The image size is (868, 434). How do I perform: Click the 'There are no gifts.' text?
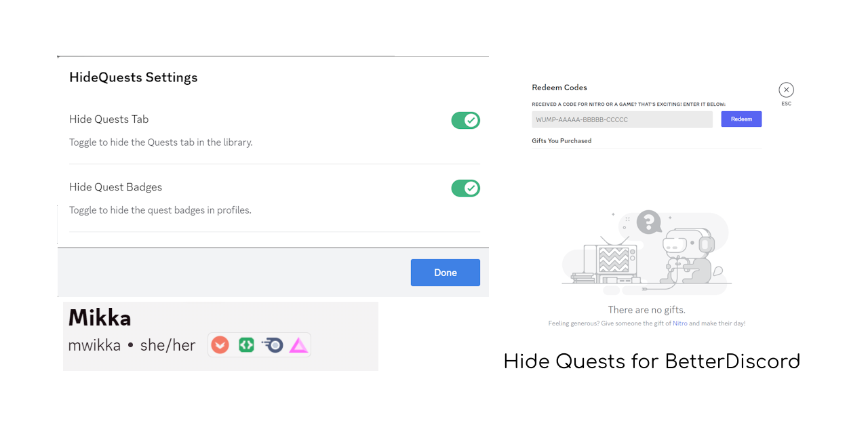pyautogui.click(x=647, y=310)
